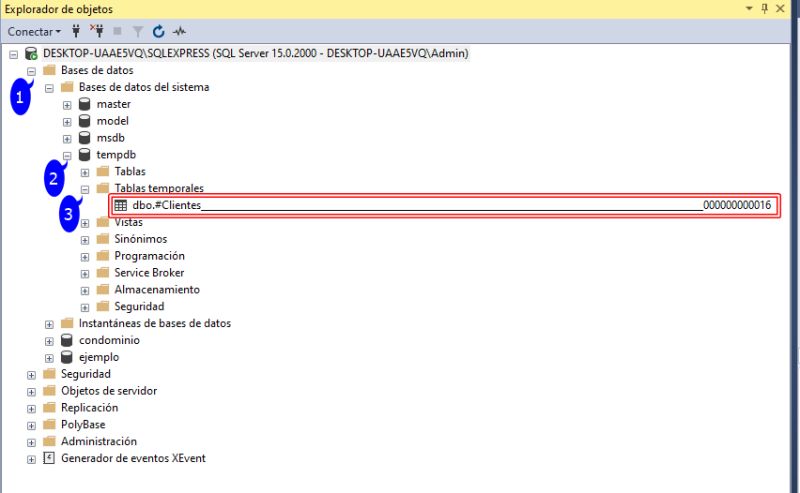Click the Filter funnel toolbar icon
This screenshot has height=493, width=800.
(x=138, y=32)
